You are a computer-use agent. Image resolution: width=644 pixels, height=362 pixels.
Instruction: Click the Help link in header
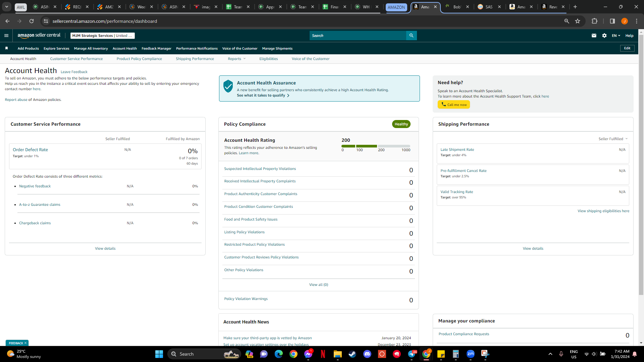point(629,36)
